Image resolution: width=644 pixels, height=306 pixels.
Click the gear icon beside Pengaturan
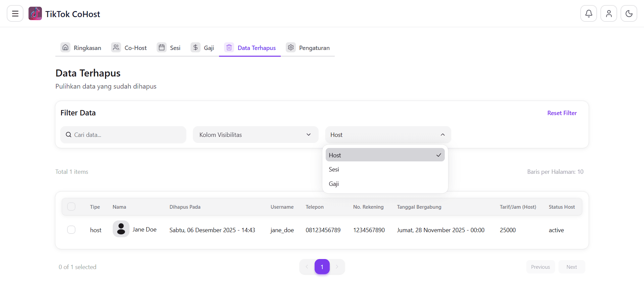[x=291, y=47]
